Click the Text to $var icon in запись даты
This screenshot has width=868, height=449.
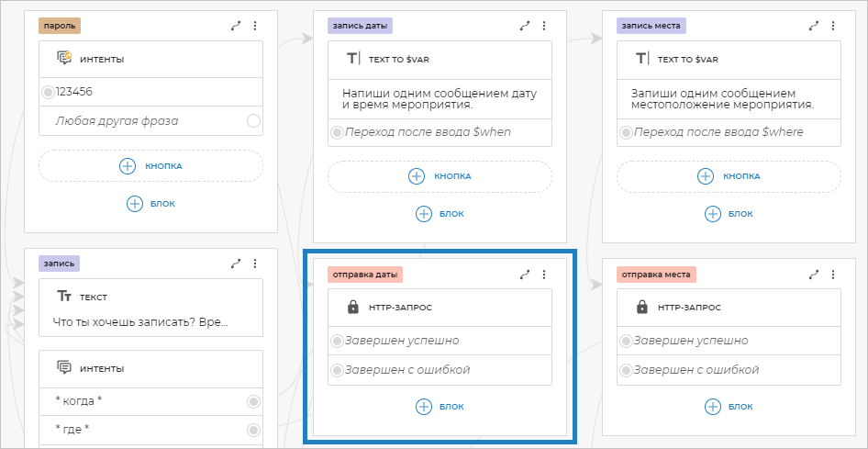(x=353, y=59)
